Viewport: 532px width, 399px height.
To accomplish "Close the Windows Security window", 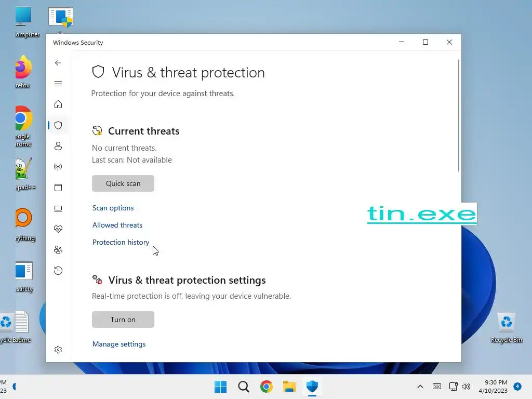I will pyautogui.click(x=449, y=42).
